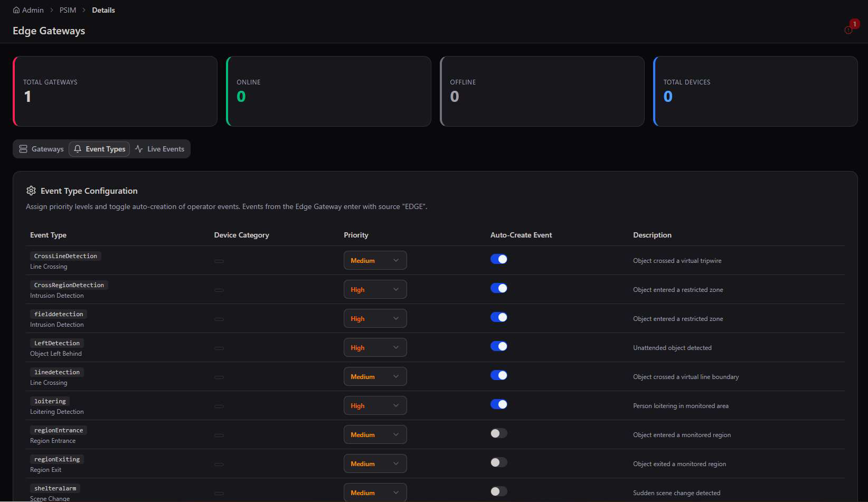Click 'Object crossed a virtual line boundary' text

point(686,377)
